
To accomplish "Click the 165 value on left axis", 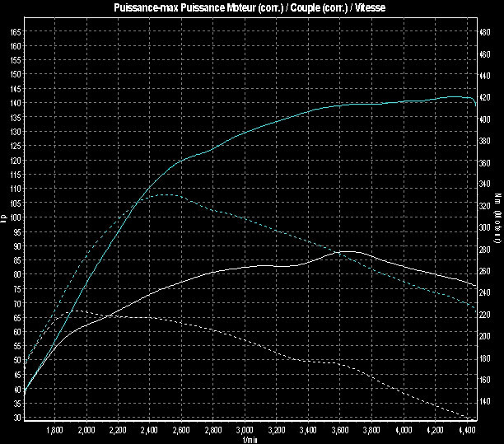I will point(16,31).
